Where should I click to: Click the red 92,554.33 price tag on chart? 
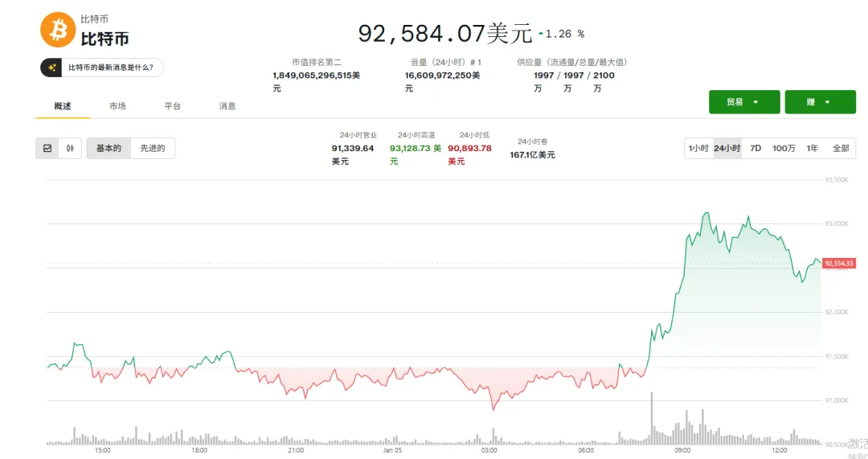click(x=839, y=264)
